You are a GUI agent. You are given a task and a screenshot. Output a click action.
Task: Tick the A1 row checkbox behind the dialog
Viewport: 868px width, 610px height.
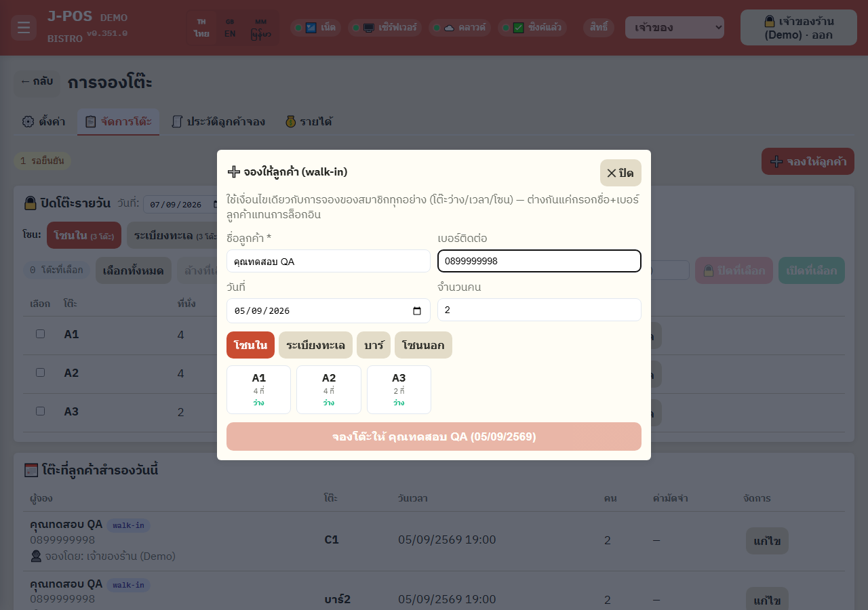click(x=40, y=334)
